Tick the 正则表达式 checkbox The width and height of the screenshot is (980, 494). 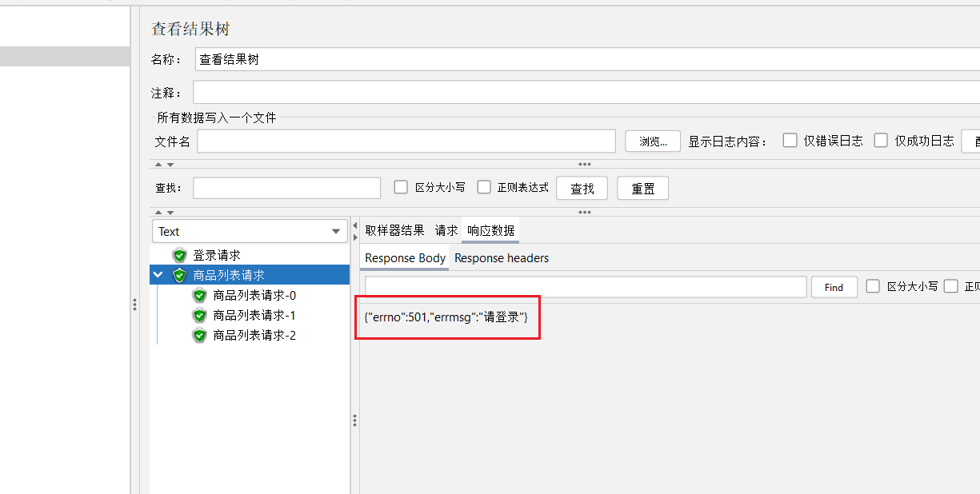pos(484,188)
